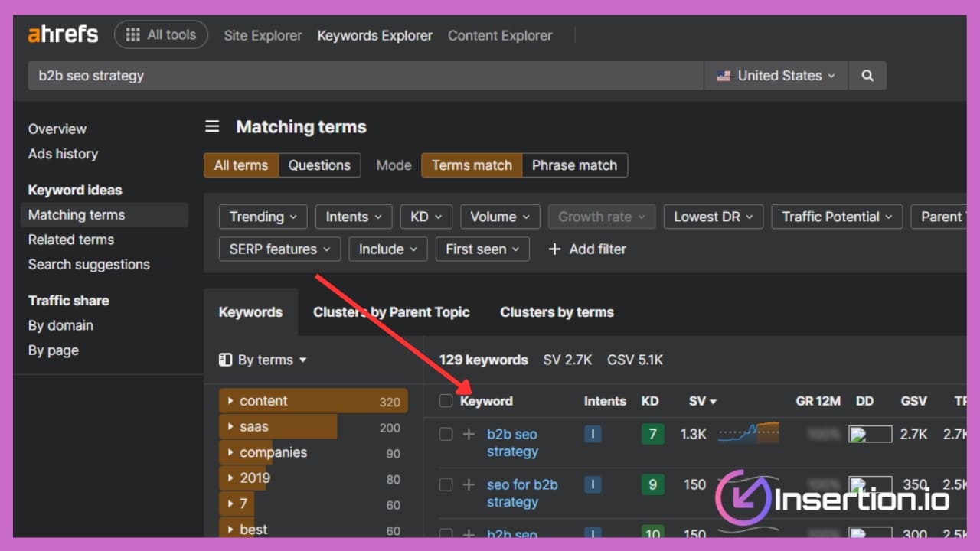Open Related terms in the sidebar

click(71, 240)
